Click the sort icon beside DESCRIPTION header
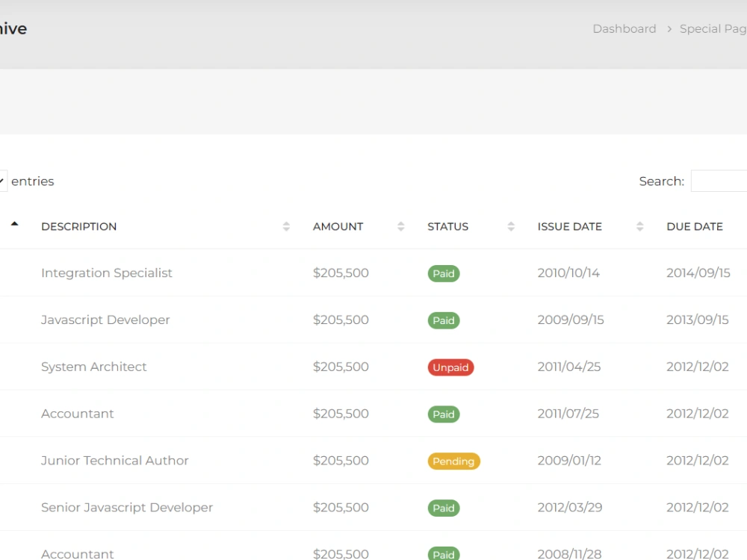747x560 pixels. pyautogui.click(x=286, y=226)
